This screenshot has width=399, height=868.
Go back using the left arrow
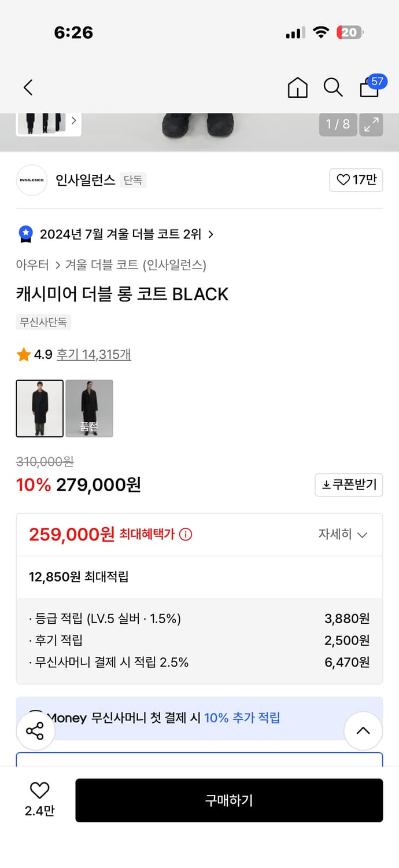[27, 87]
